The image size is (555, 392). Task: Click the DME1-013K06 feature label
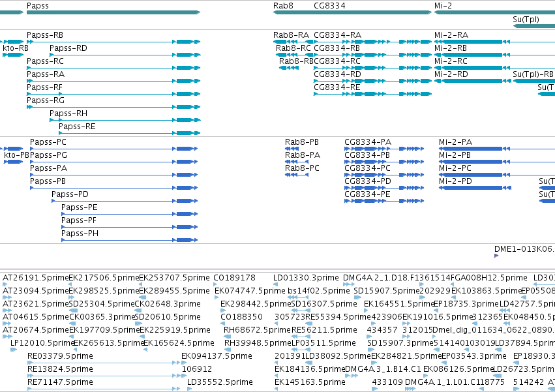click(524, 249)
